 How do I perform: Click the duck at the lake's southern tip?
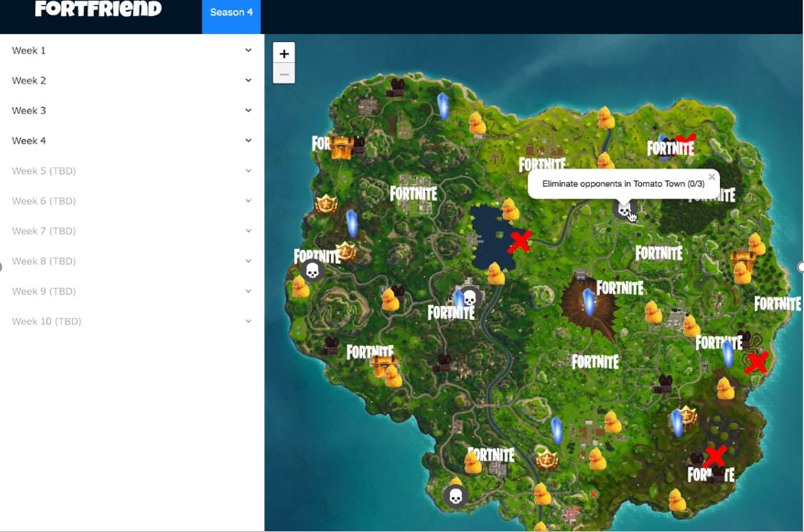[495, 273]
